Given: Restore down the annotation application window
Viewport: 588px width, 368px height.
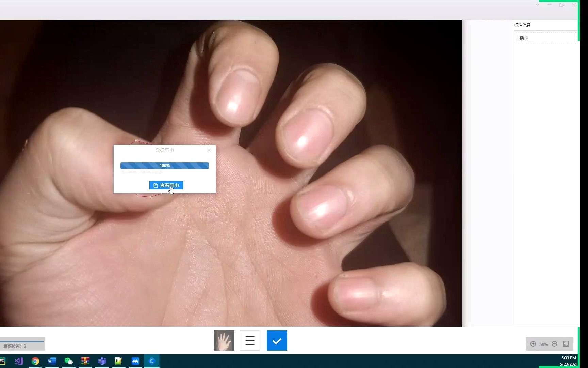Looking at the screenshot, I should pos(562,5).
